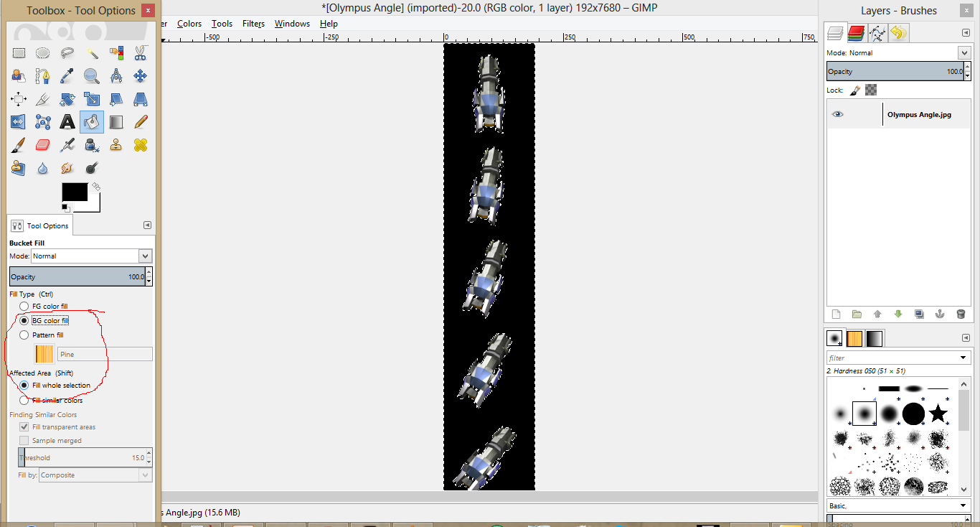Image resolution: width=980 pixels, height=527 pixels.
Task: Click the Bucket Fill tool icon
Action: point(92,122)
